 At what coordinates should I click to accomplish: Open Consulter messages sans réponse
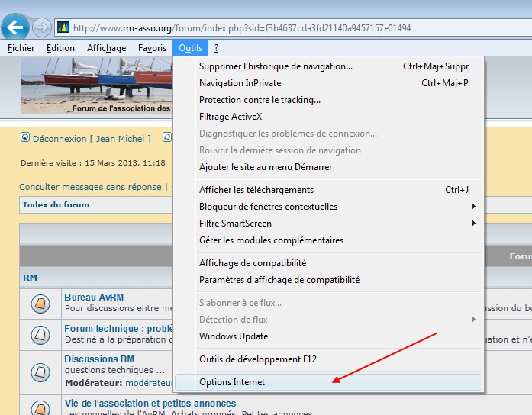point(90,187)
